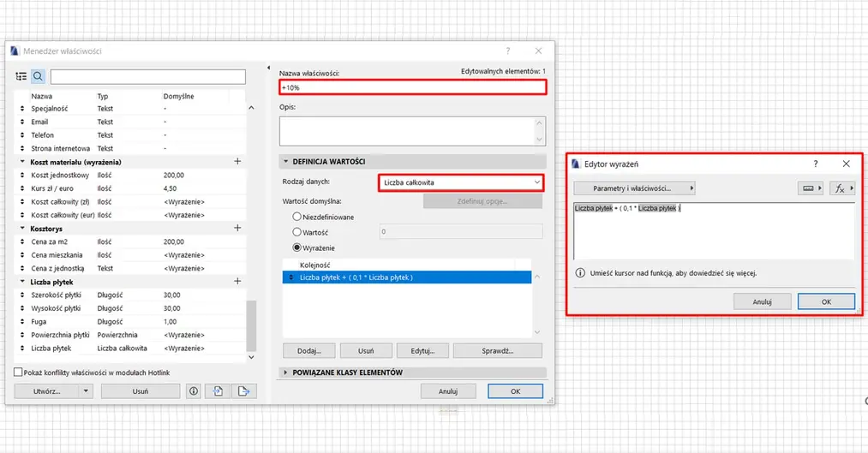Click the Utwórz... button
This screenshot has height=453, width=868.
47,391
